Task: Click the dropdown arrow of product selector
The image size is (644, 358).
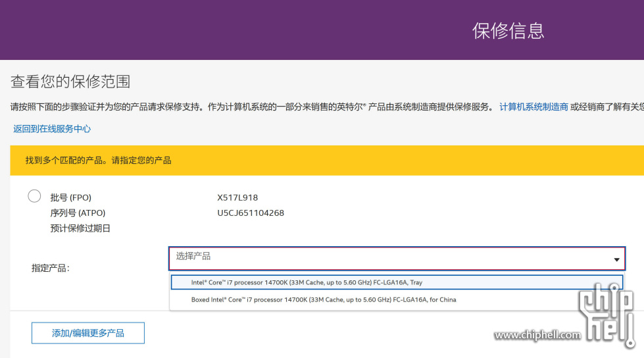Action: (x=616, y=259)
